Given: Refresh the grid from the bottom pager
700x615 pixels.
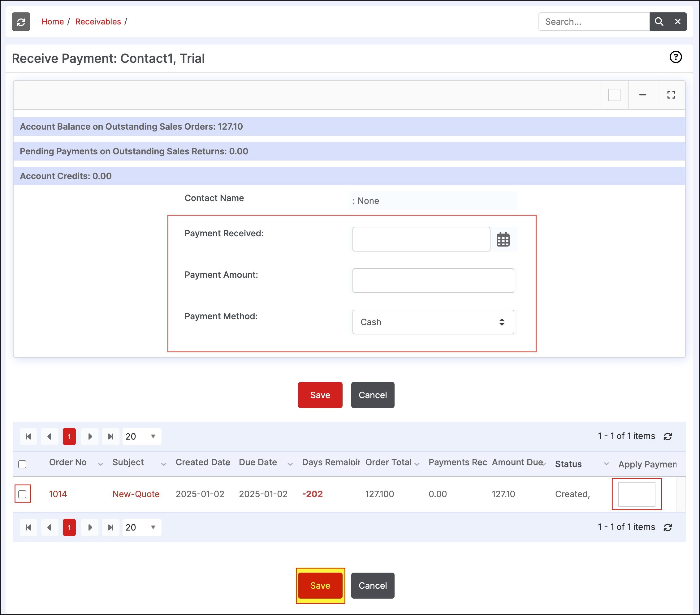Looking at the screenshot, I should 668,527.
